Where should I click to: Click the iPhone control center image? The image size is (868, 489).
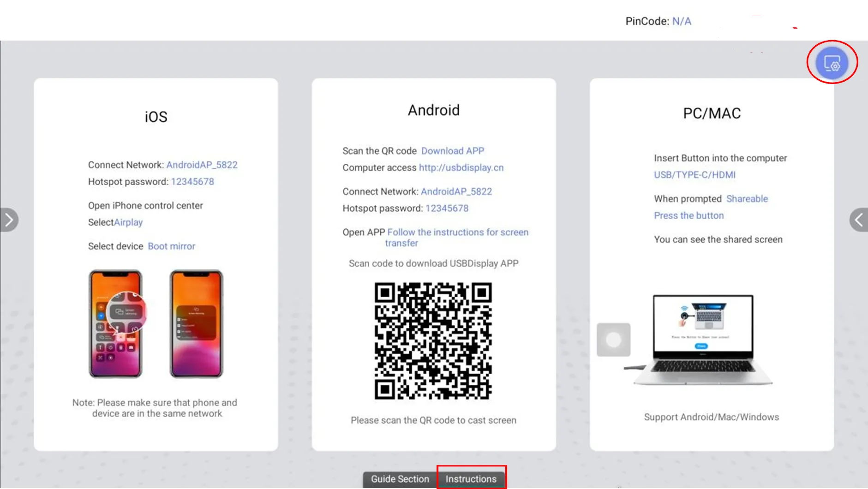pos(116,324)
